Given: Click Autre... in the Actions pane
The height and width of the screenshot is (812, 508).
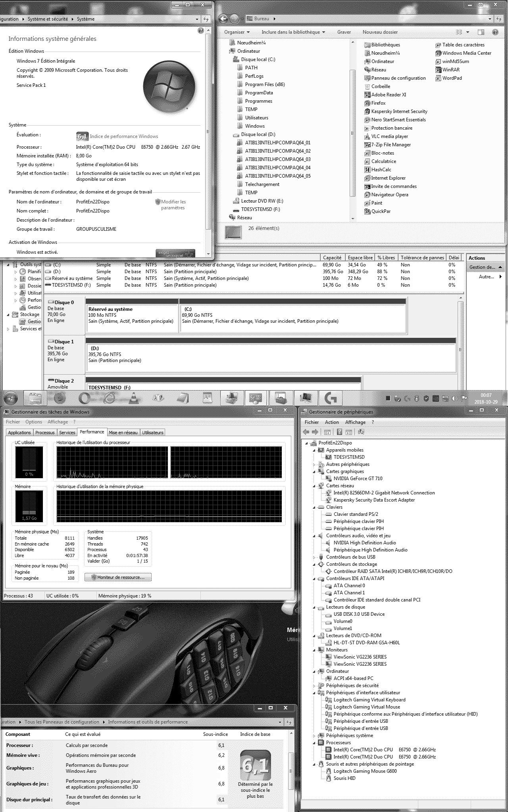Looking at the screenshot, I should tap(486, 277).
